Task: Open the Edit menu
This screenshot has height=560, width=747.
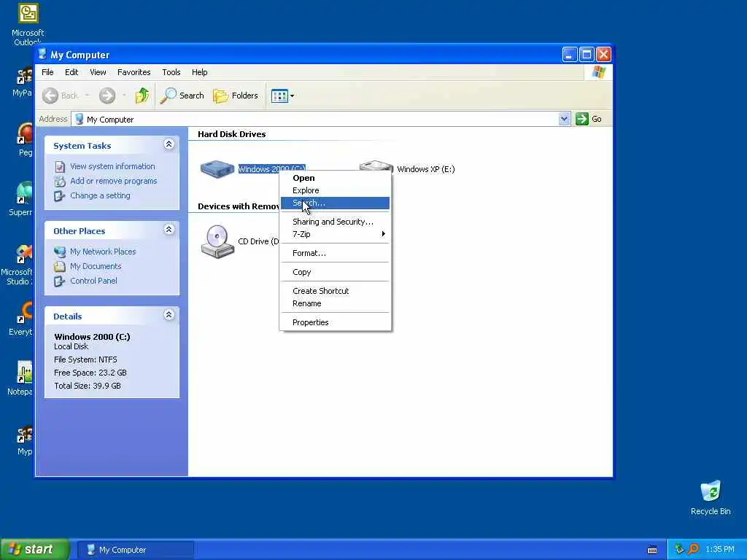Action: pos(71,72)
